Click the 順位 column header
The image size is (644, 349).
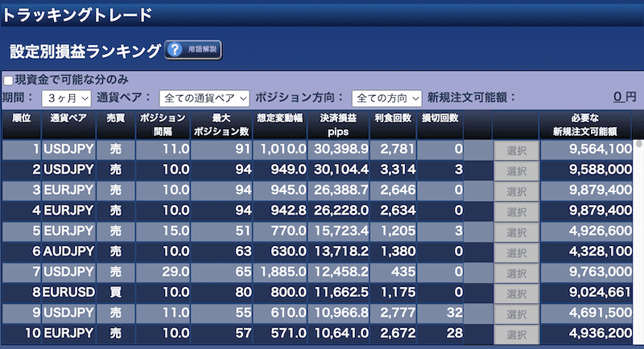(22, 125)
